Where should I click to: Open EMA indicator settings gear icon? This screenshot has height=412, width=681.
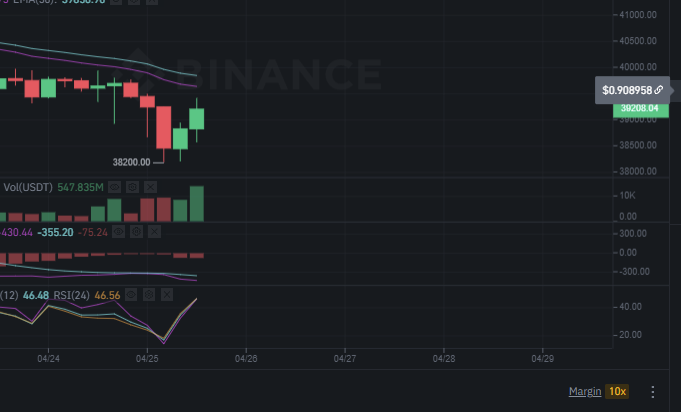tap(133, 2)
